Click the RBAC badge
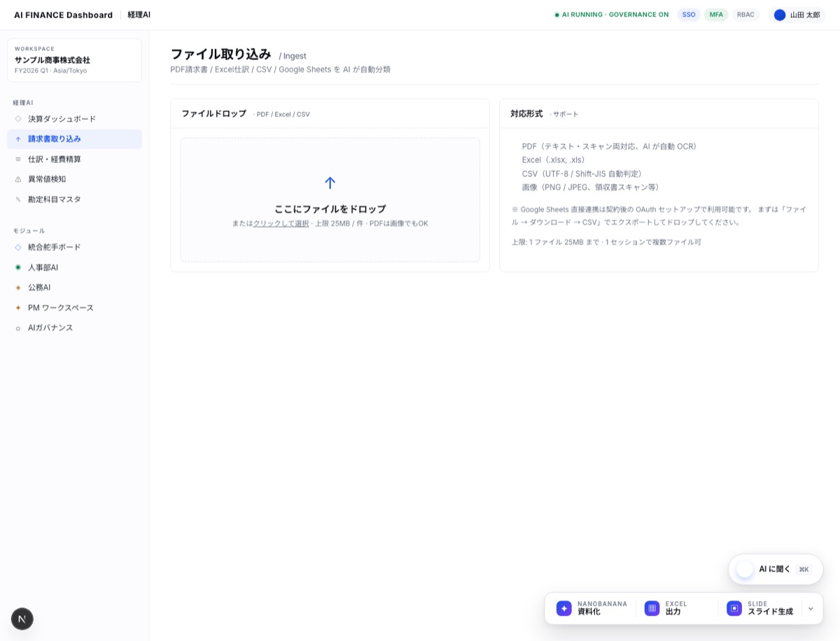Viewport: 840px width, 641px height. 745,15
